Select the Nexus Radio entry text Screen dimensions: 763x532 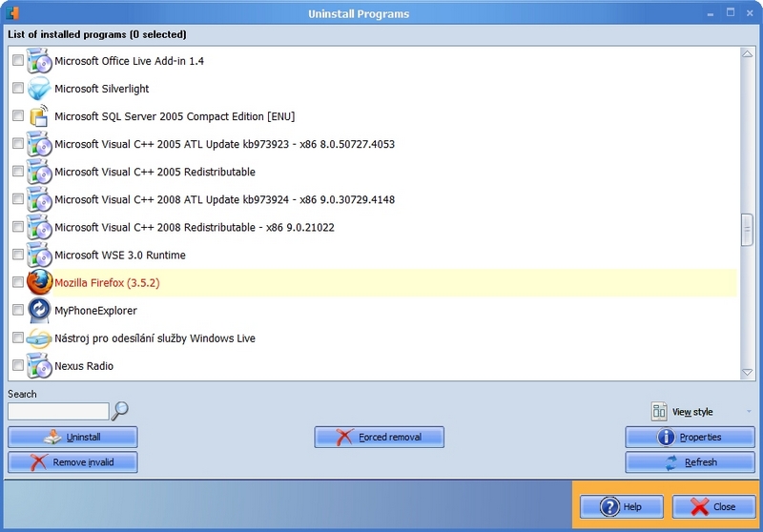tap(84, 366)
